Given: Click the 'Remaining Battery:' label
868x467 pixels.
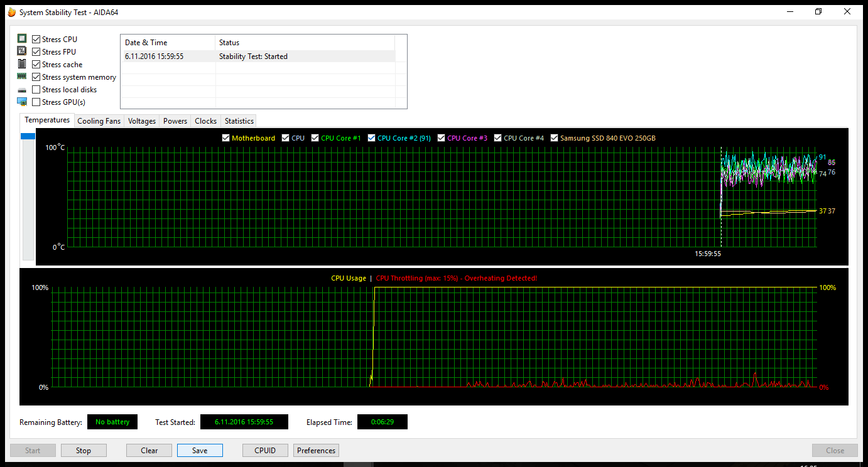Looking at the screenshot, I should point(51,422).
